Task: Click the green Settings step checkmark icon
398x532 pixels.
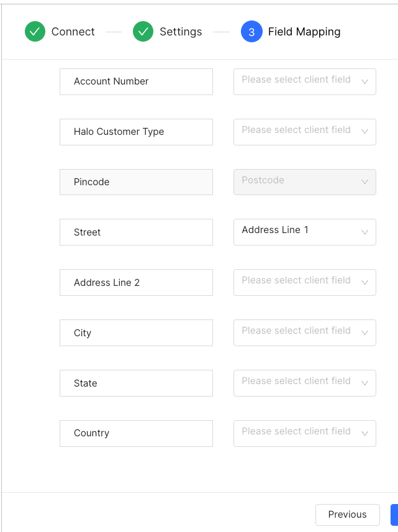Action: pos(143,32)
